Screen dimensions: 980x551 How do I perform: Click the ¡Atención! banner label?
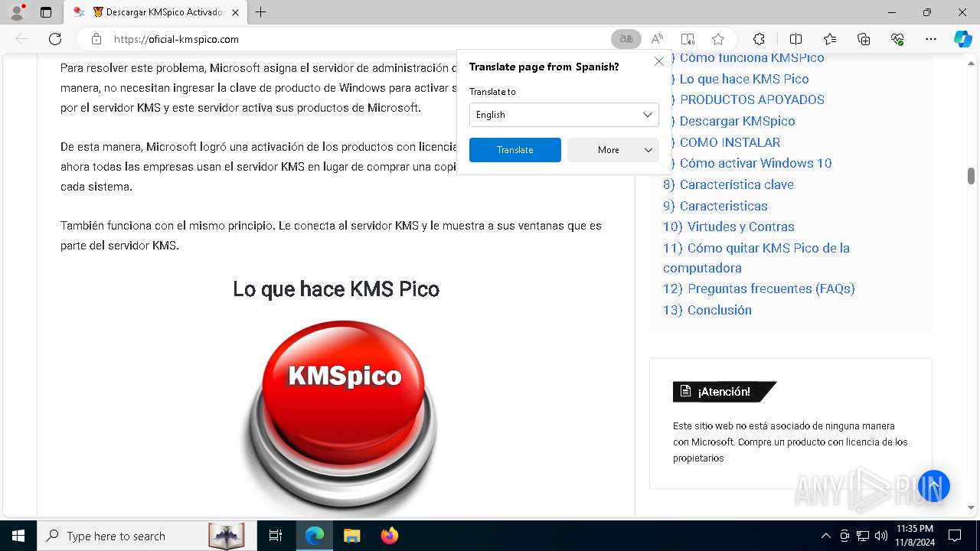(724, 392)
